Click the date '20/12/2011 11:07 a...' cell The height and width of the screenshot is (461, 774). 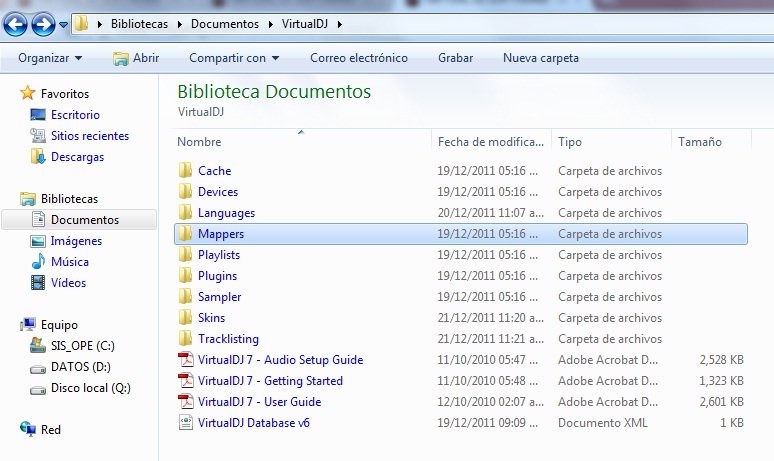491,213
